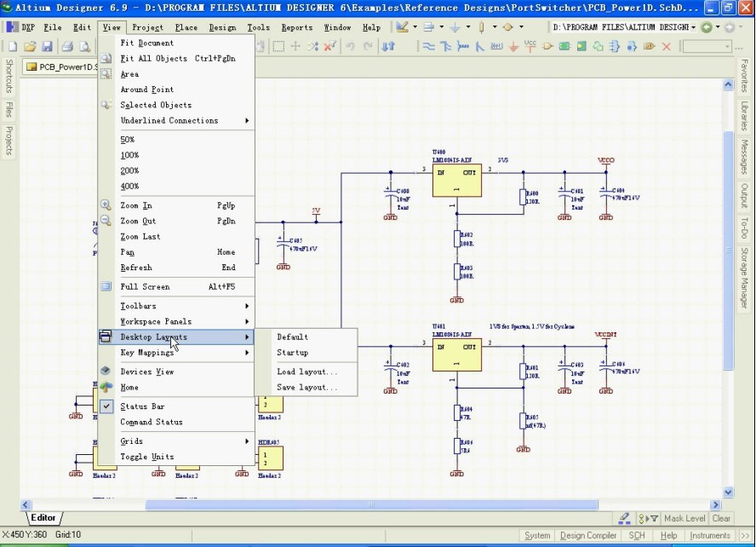Toggle Full Screen mode
This screenshot has height=547, width=756.
point(176,286)
